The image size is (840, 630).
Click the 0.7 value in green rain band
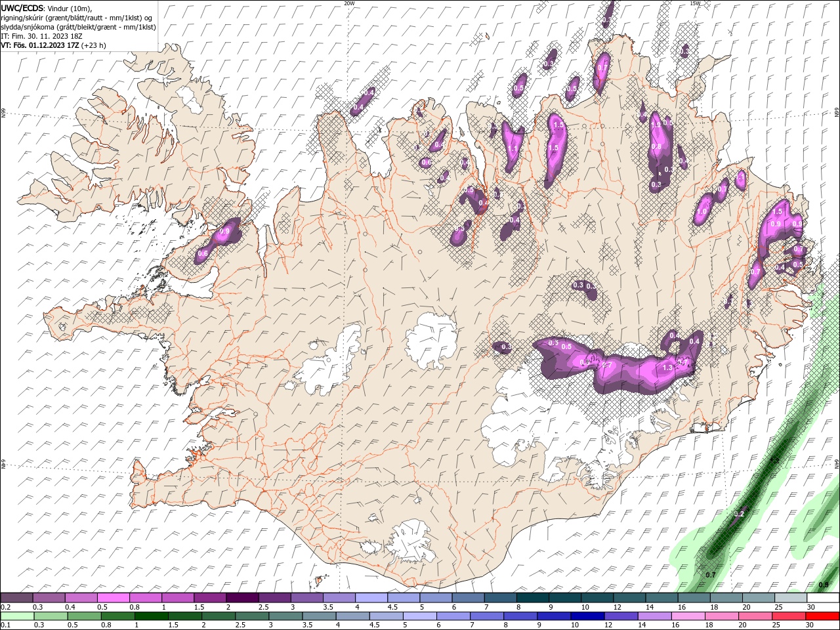710,575
